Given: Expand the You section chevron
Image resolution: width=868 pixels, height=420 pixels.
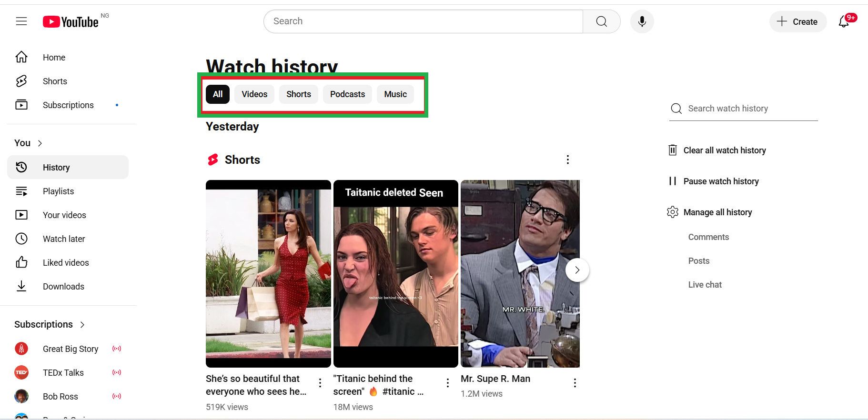Looking at the screenshot, I should [40, 143].
